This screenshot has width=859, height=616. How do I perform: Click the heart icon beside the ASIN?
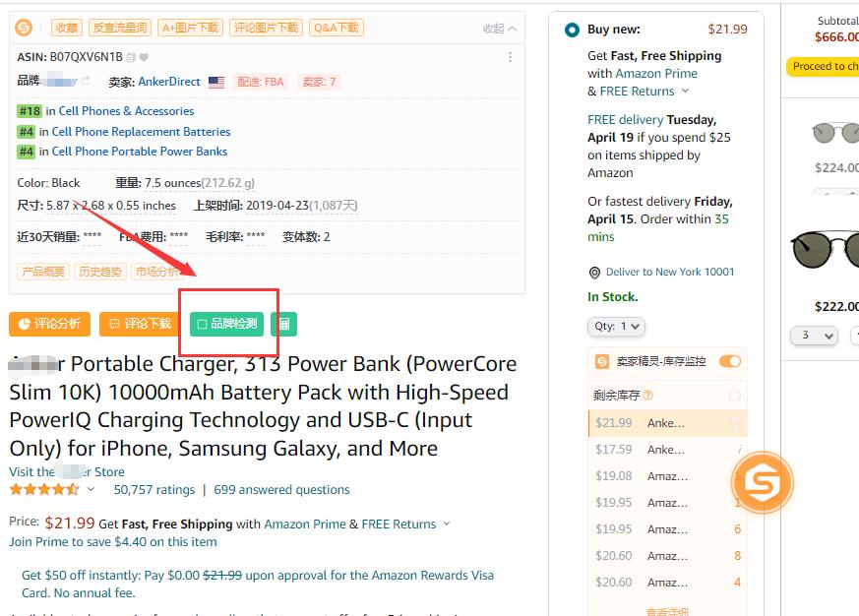pos(142,56)
